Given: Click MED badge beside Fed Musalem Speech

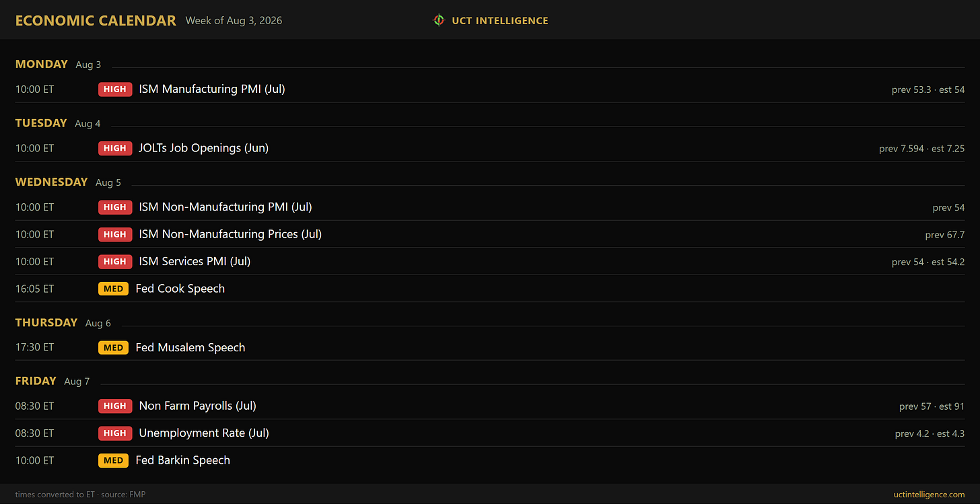Looking at the screenshot, I should tap(113, 347).
